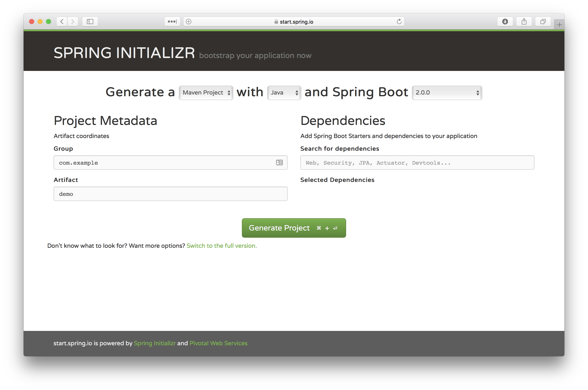Open the Safari downloads icon
588x390 pixels.
[505, 22]
